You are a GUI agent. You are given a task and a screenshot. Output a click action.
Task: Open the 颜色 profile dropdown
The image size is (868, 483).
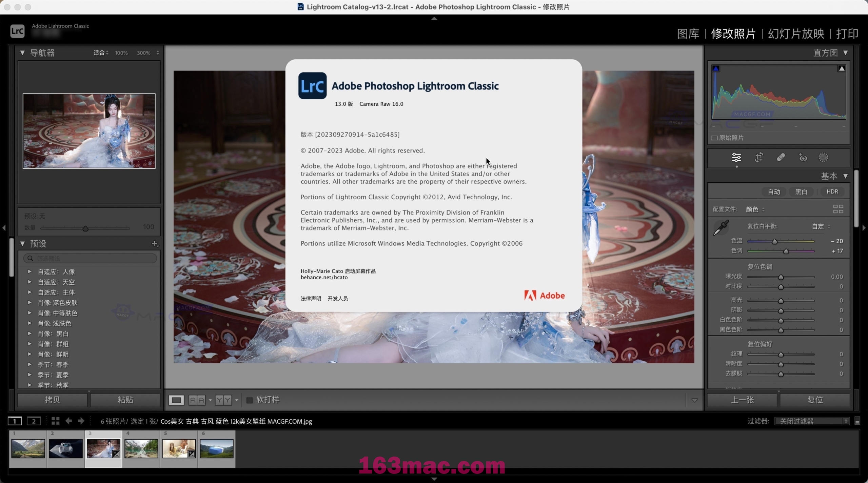pyautogui.click(x=755, y=209)
